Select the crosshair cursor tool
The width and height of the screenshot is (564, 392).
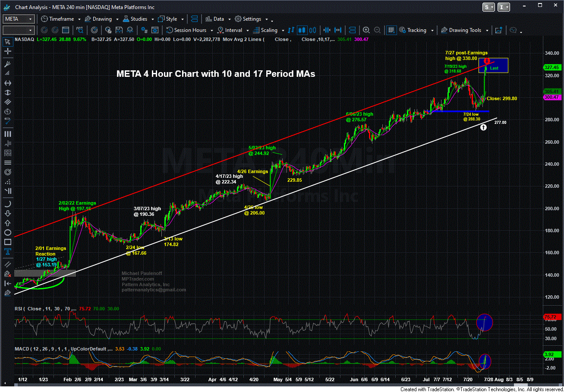click(x=7, y=51)
